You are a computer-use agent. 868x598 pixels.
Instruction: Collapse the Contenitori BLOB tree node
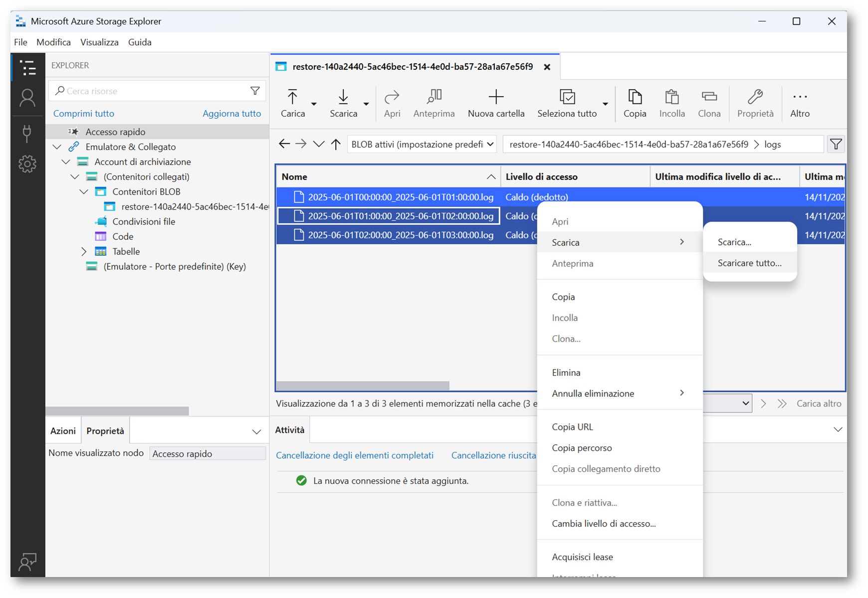pos(84,192)
